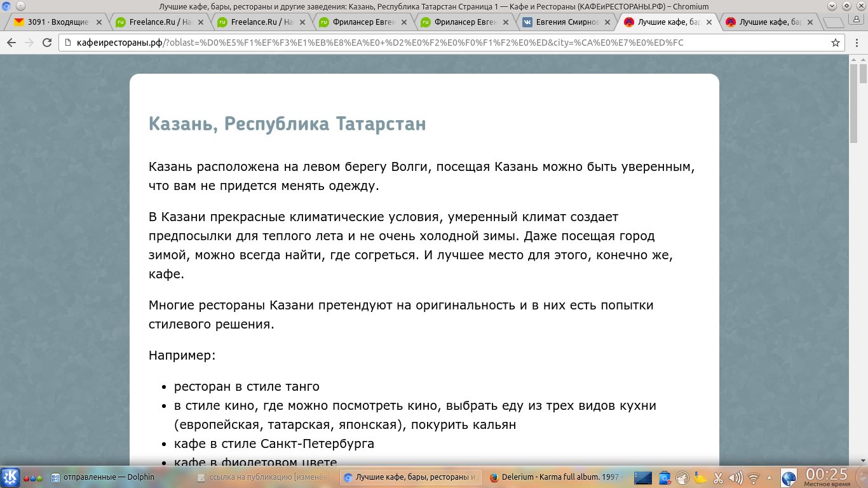Click the paragraph starting В Казани прекрасные
Image resolution: width=868 pixels, height=488 pixels.
(x=410, y=246)
